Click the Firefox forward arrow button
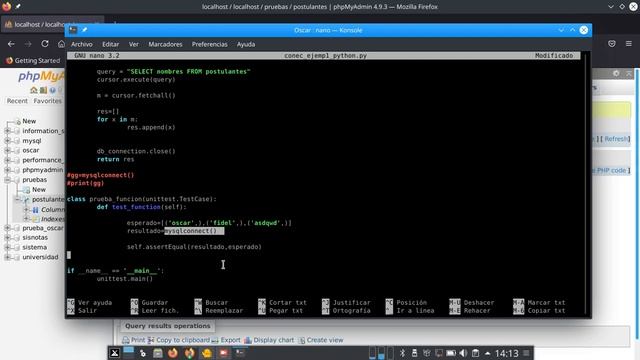The height and width of the screenshot is (360, 640). coord(28,44)
